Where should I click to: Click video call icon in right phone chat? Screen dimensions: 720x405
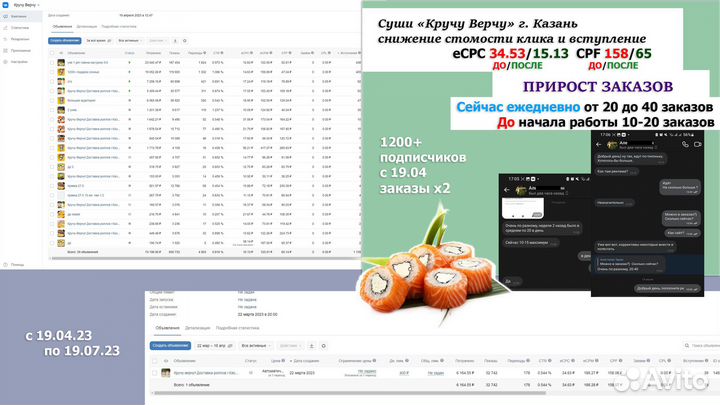tap(698, 144)
